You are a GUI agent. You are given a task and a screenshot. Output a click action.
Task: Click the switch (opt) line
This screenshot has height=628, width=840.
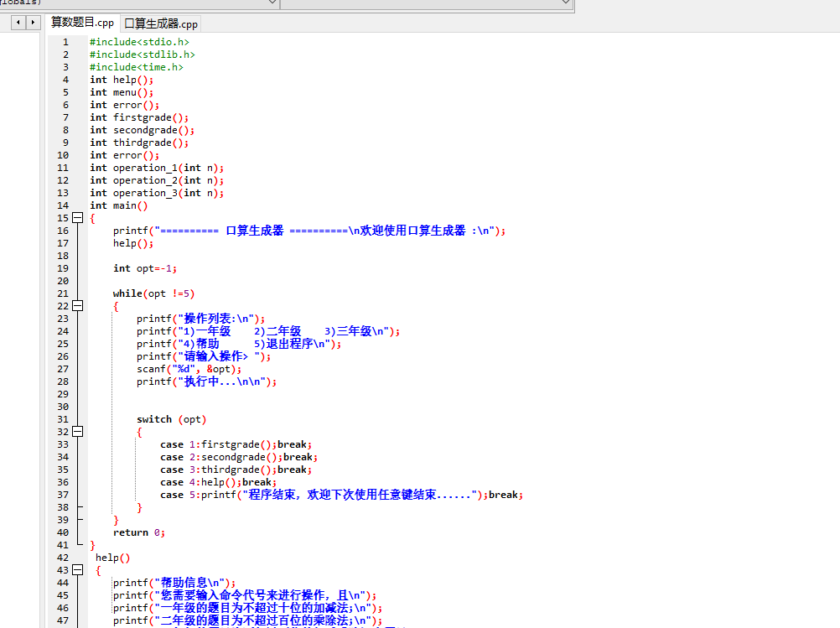pos(171,419)
